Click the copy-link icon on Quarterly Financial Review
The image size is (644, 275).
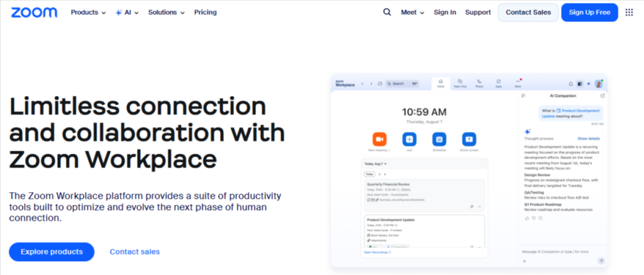coord(472,207)
